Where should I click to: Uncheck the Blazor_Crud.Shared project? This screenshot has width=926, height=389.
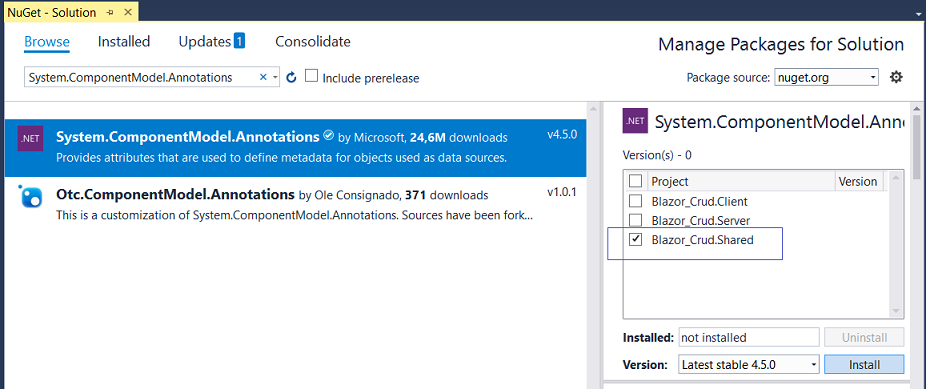pos(635,240)
